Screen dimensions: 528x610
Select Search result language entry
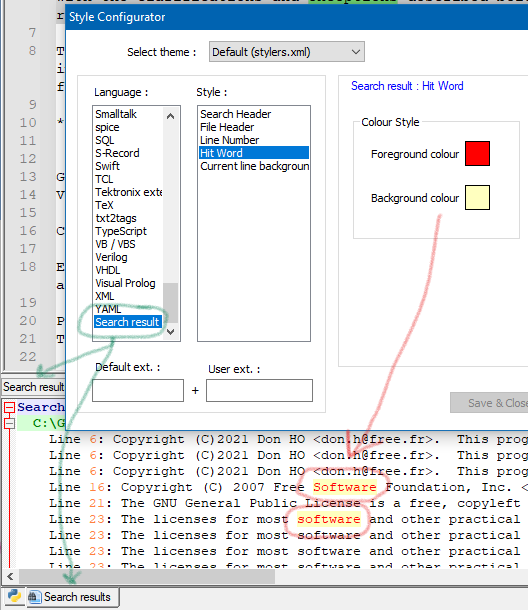(x=128, y=322)
